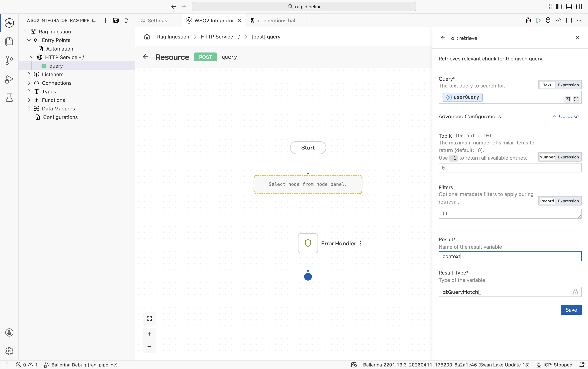The image size is (588, 369).
Task: Click fit to screen icon on canvas
Action: coord(149,318)
